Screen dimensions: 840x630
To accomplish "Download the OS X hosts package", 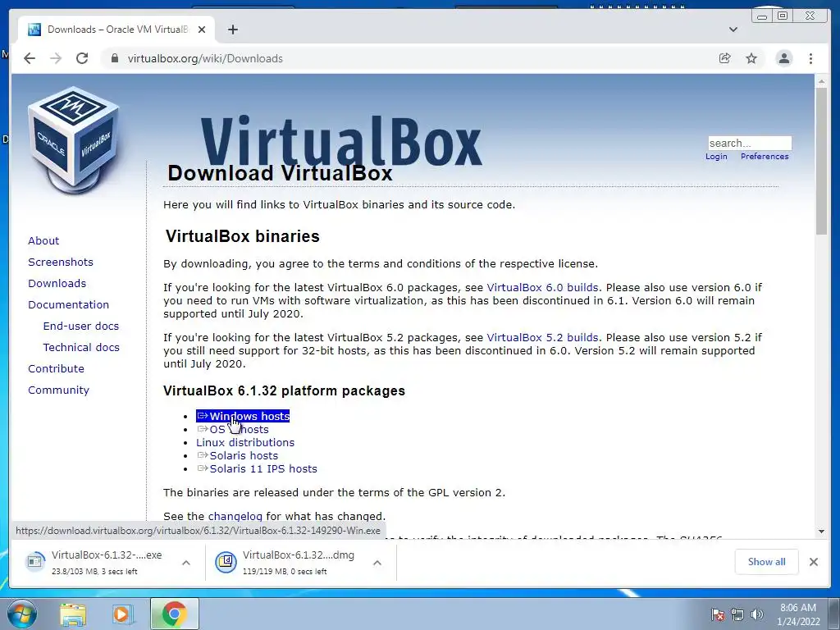I will (x=232, y=430).
